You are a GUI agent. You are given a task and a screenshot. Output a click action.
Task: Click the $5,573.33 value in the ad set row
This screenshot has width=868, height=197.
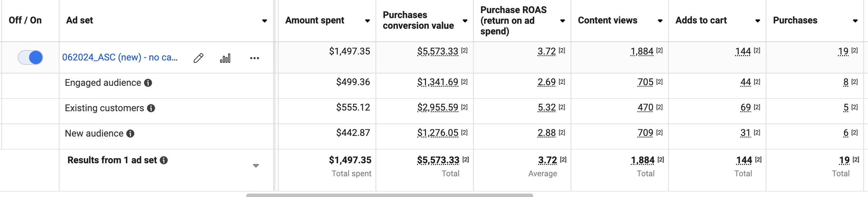[x=437, y=52]
